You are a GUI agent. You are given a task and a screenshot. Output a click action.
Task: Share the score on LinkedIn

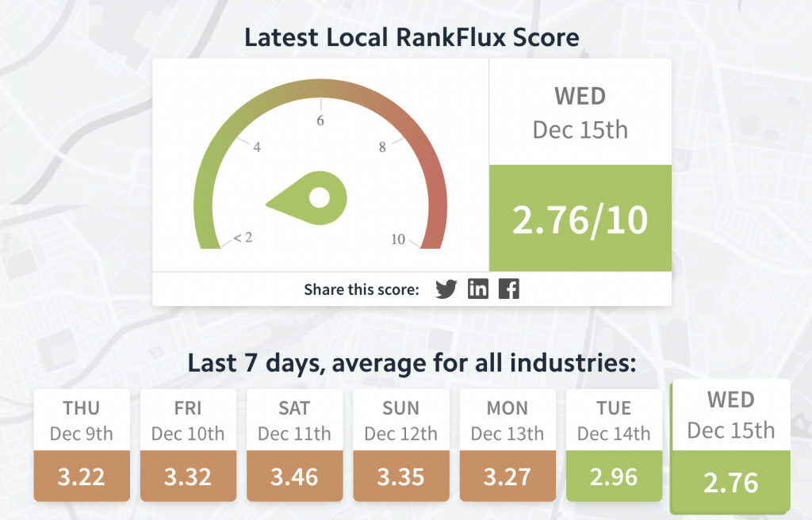point(478,289)
